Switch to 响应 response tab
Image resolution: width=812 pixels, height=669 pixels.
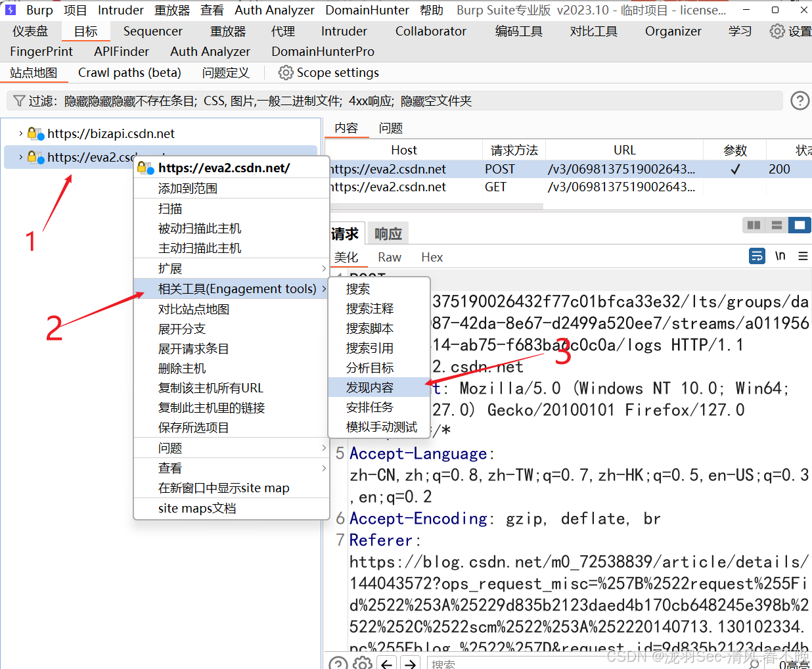point(388,233)
